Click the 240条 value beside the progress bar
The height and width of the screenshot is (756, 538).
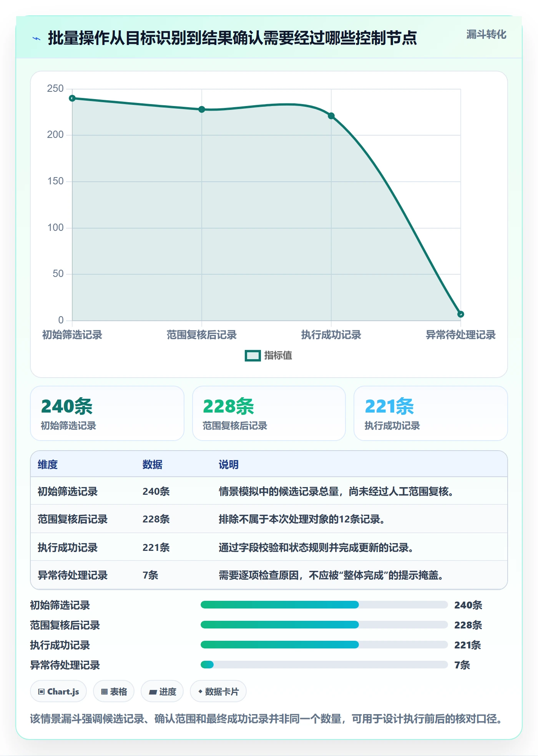click(x=468, y=605)
